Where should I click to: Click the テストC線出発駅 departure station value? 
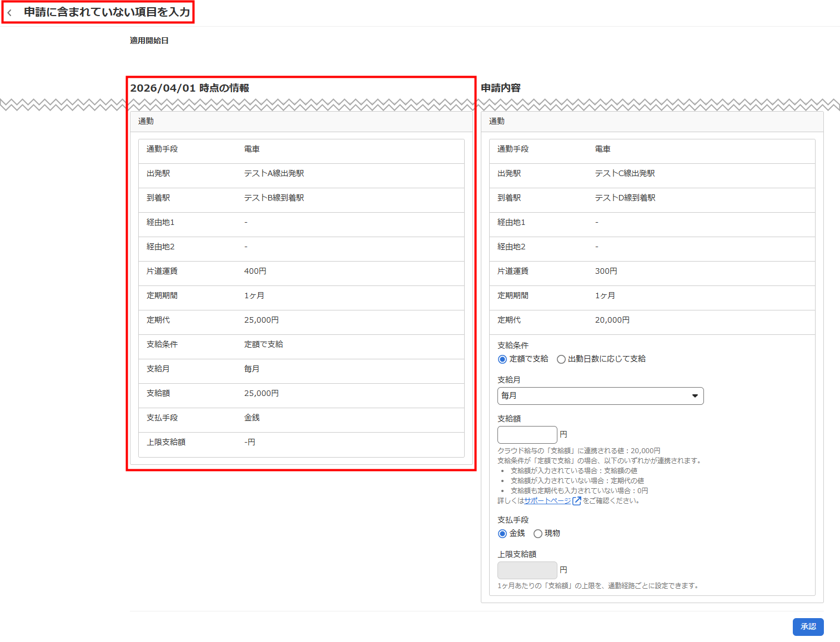625,174
